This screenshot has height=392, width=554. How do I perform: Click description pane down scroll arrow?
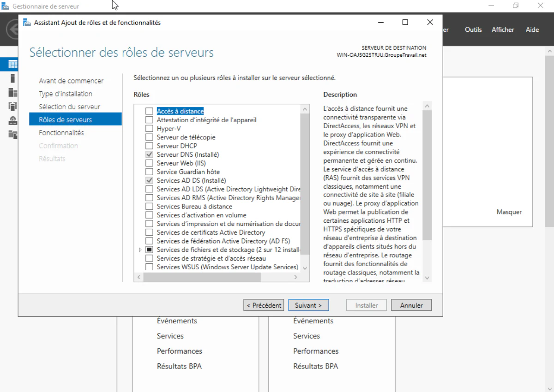tap(427, 278)
